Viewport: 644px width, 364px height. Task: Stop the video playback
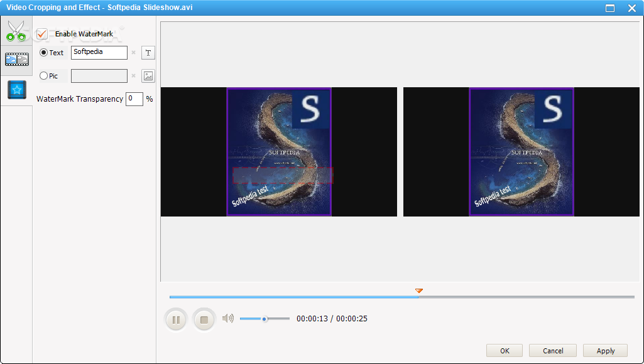(204, 319)
